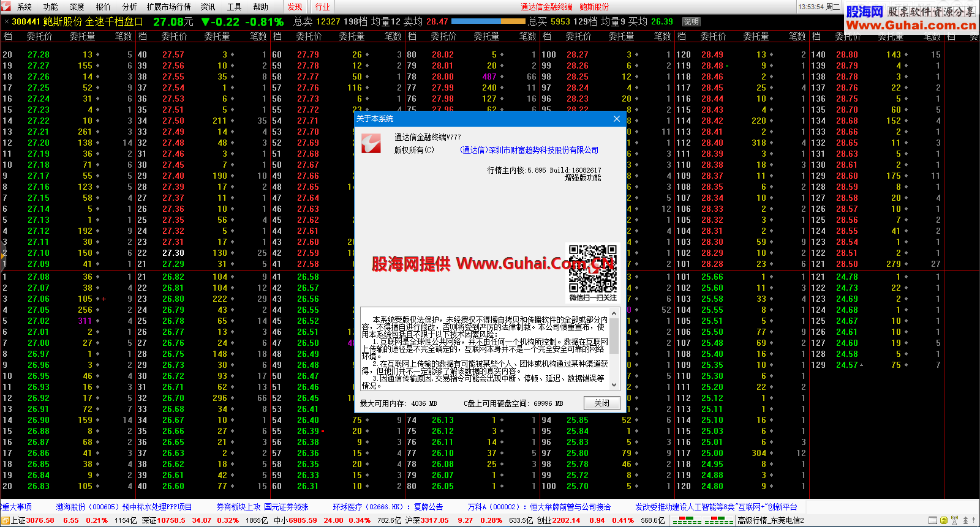Click the 行业 tab button
Viewport: 980px width, 527px height.
tap(323, 7)
